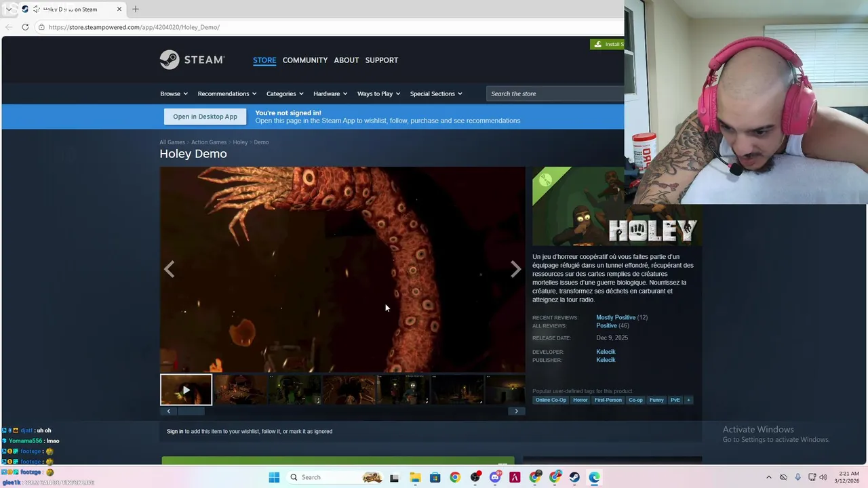Open the Kelecik publisher link
This screenshot has width=868, height=488.
(x=606, y=360)
